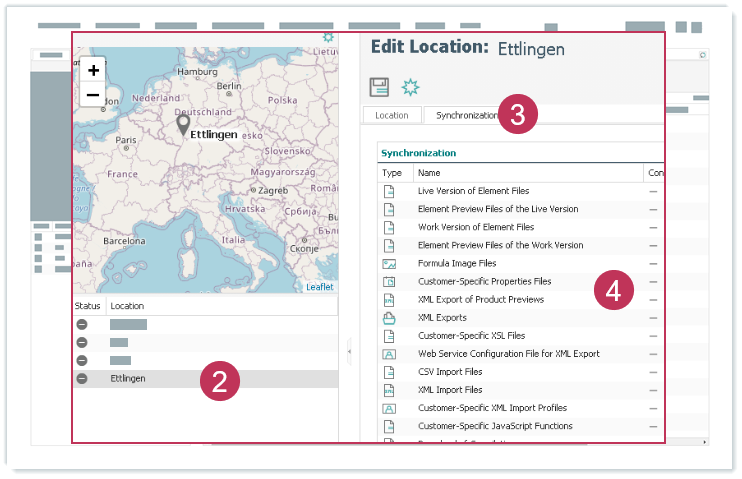The image size is (742, 479).
Task: Click the XML Exports type icon
Action: coord(390,318)
